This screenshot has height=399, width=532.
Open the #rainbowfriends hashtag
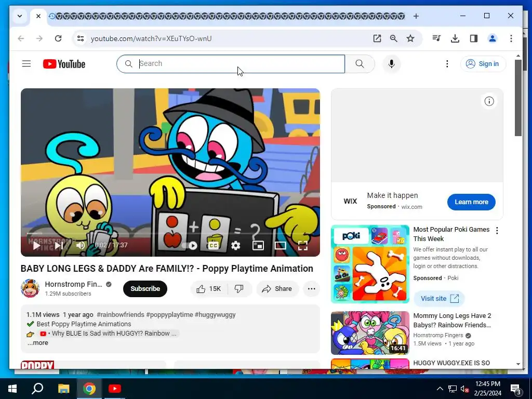pyautogui.click(x=121, y=314)
